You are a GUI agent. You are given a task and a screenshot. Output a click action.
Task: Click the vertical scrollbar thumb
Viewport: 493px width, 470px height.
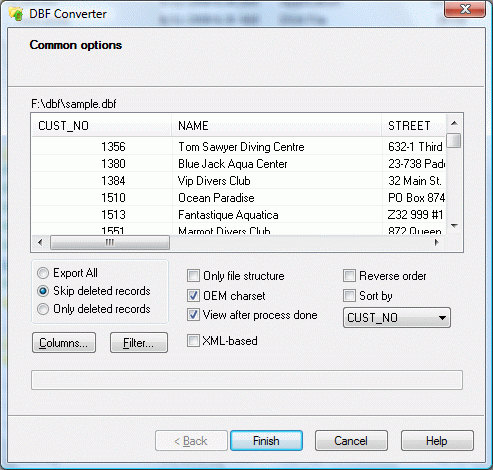tap(454, 140)
